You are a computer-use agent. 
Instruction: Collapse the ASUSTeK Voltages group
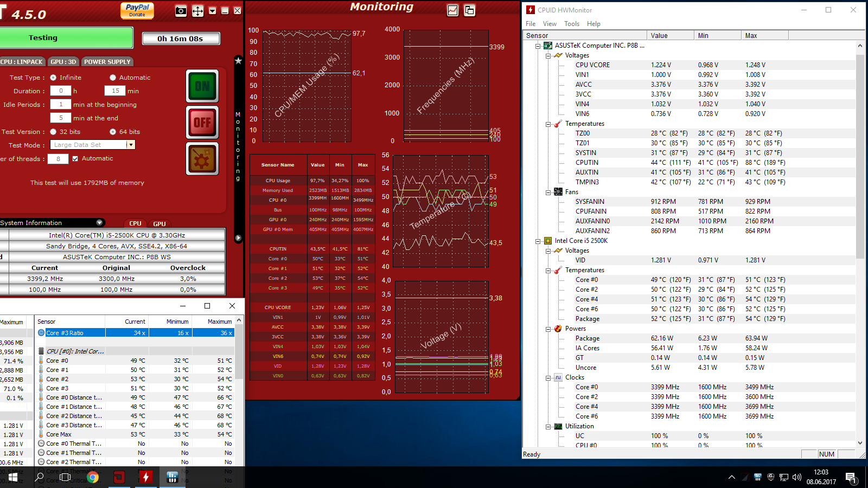[x=548, y=56]
